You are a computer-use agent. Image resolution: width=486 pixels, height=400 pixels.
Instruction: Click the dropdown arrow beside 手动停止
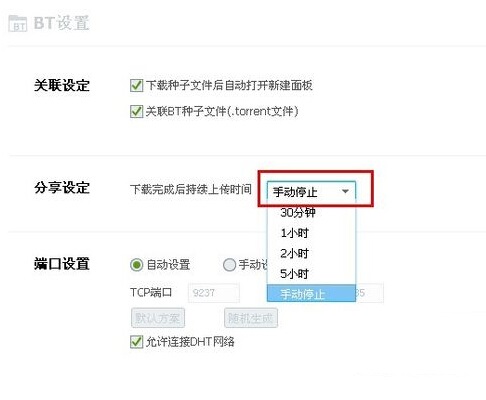345,191
